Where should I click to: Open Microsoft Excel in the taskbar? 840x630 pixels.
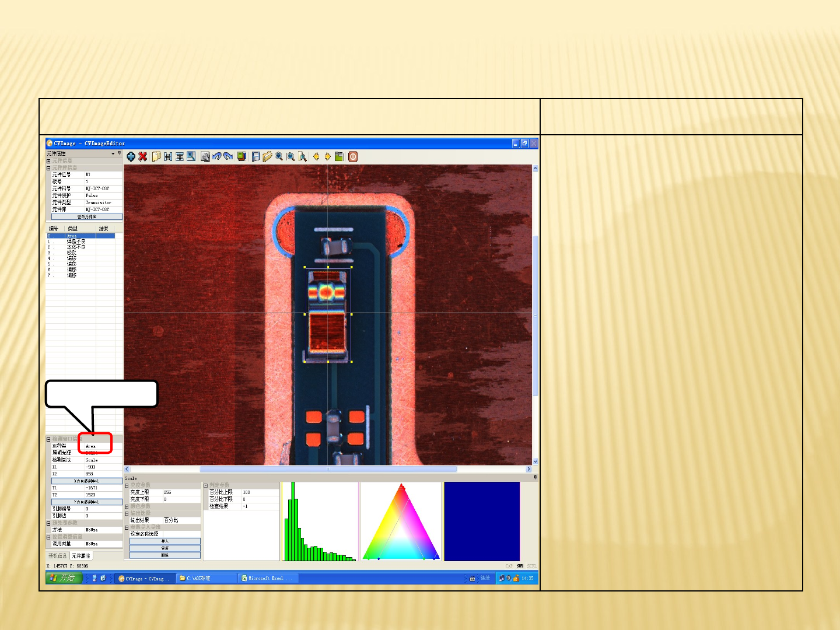click(269, 578)
